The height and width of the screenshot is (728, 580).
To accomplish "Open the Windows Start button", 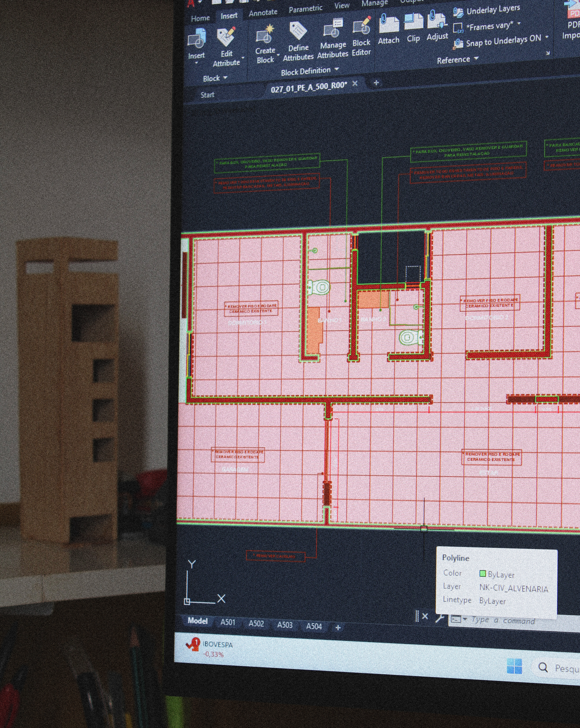I will pos(514,666).
